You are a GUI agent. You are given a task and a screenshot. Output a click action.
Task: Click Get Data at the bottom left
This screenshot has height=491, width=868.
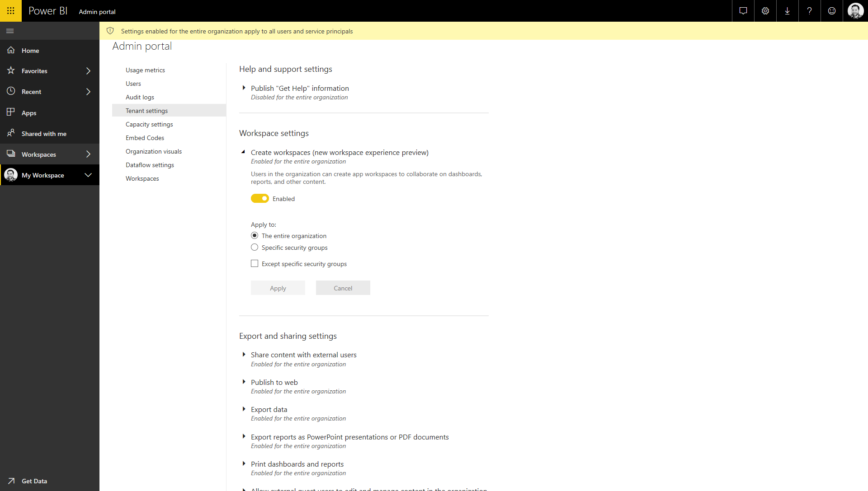pos(33,481)
